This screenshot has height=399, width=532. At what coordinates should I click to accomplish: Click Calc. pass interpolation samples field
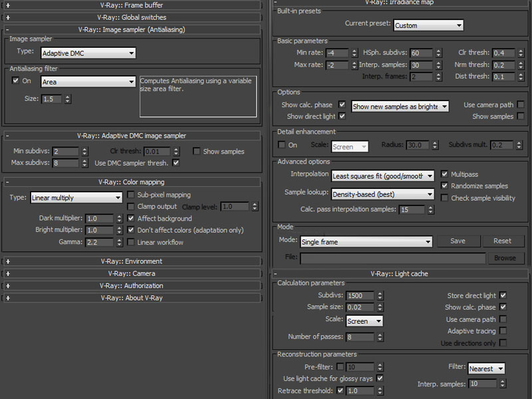pyautogui.click(x=412, y=209)
